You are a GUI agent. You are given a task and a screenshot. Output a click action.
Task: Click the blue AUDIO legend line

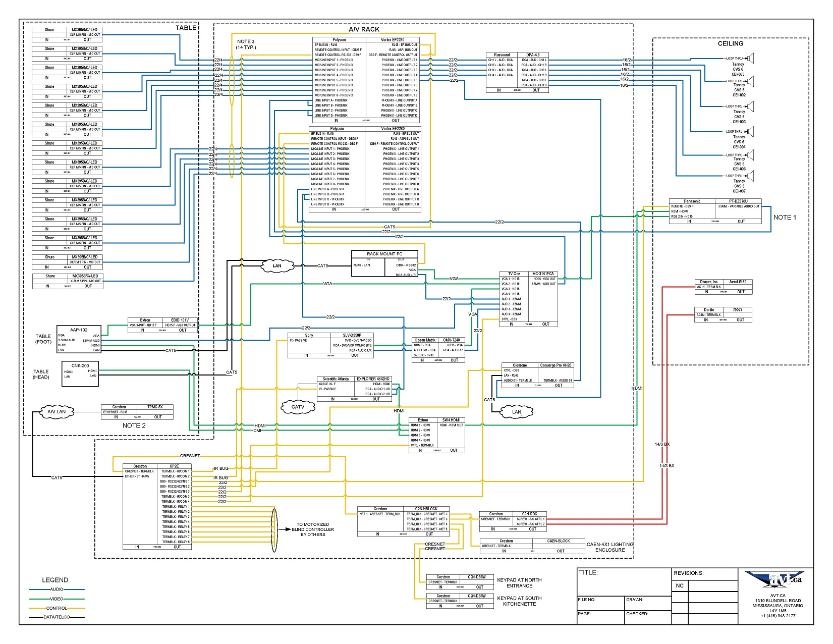(x=57, y=589)
